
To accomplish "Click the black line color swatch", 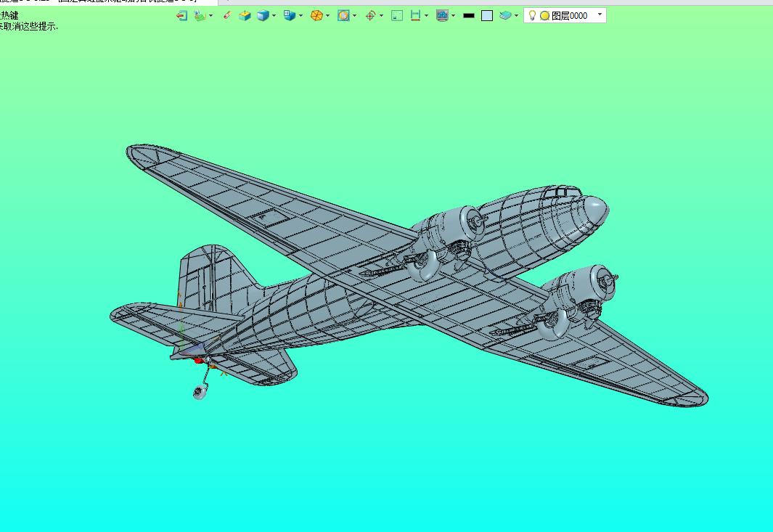I will pos(469,16).
